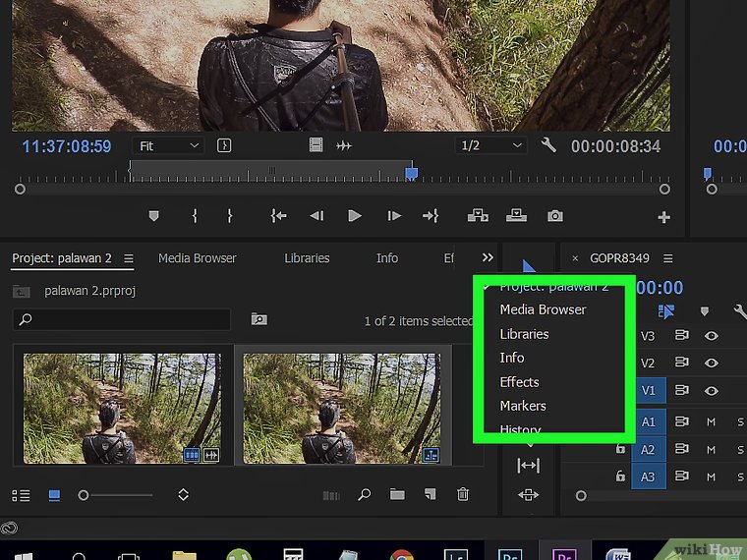Switch to the Media Browser tab
This screenshot has width=747, height=560.
pos(197,258)
